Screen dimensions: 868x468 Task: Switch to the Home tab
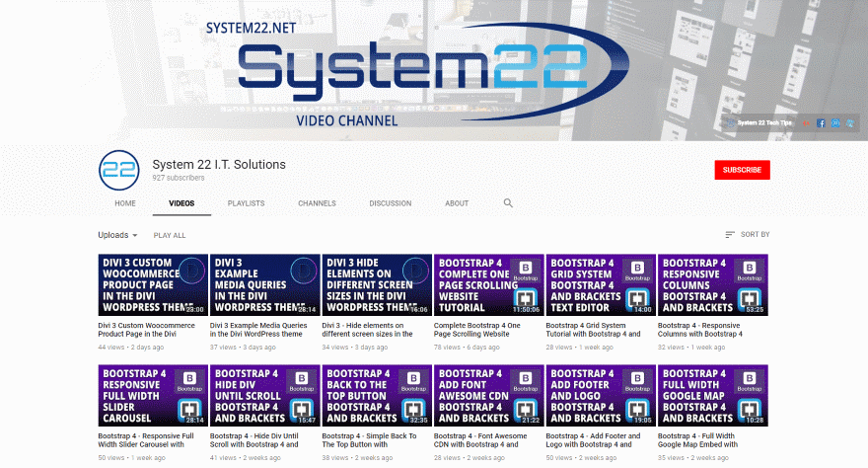(x=125, y=203)
